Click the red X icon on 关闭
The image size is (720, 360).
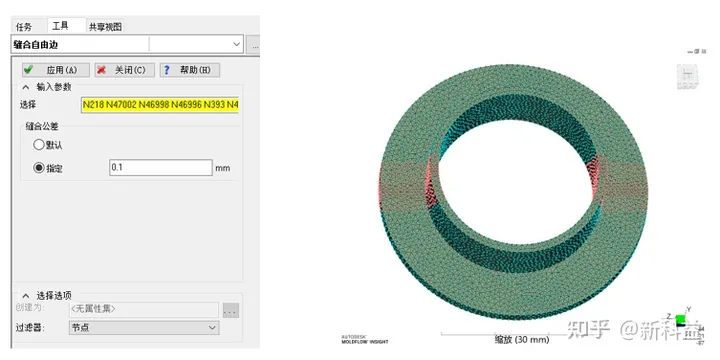coord(101,70)
